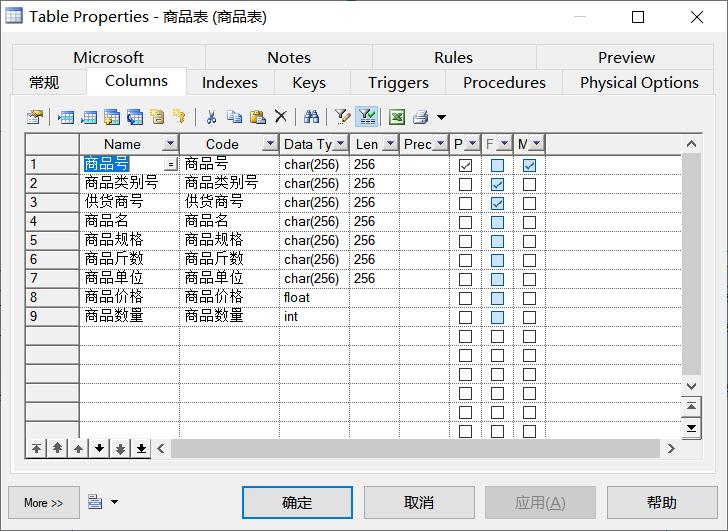This screenshot has height=531, width=728.
Task: Open Find a Row binoculars icon
Action: (x=311, y=117)
